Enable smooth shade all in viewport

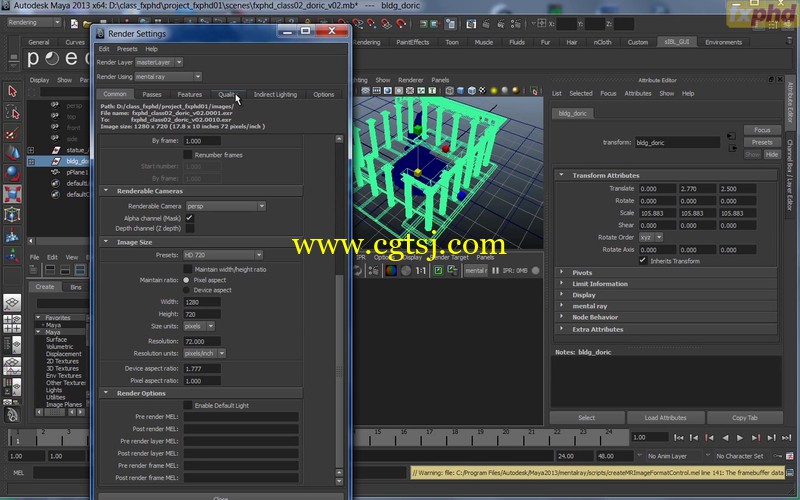(x=461, y=91)
